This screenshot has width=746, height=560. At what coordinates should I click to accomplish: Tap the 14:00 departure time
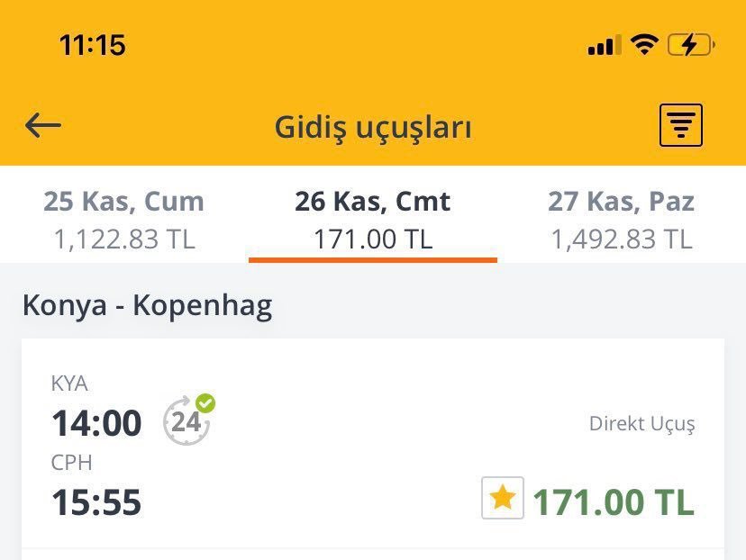[x=96, y=423]
